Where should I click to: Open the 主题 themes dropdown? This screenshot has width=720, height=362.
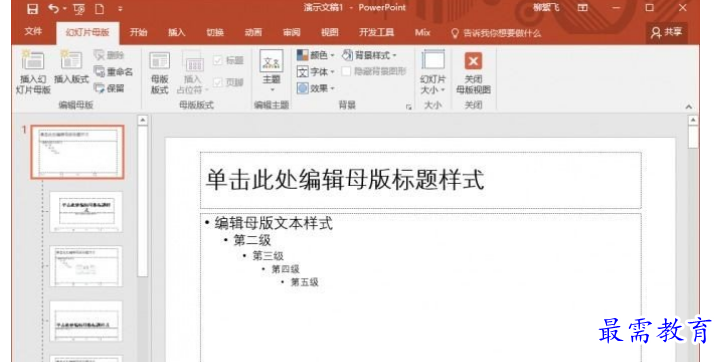coord(271,71)
